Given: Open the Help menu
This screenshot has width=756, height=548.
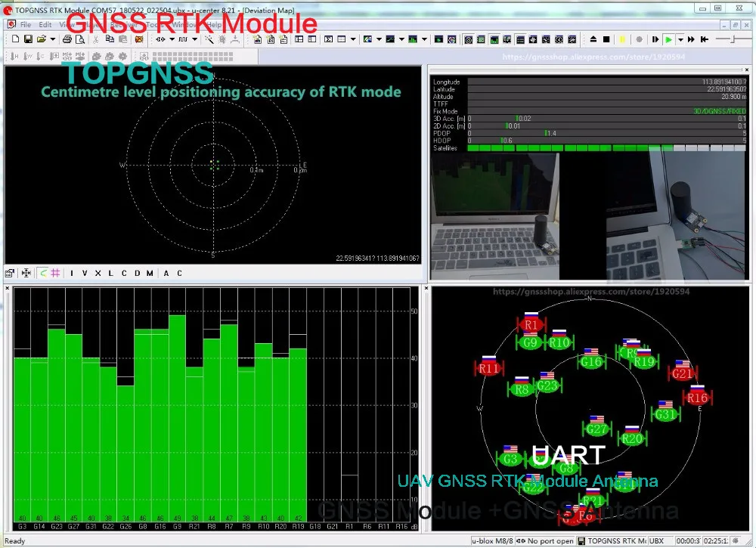Looking at the screenshot, I should click(214, 25).
